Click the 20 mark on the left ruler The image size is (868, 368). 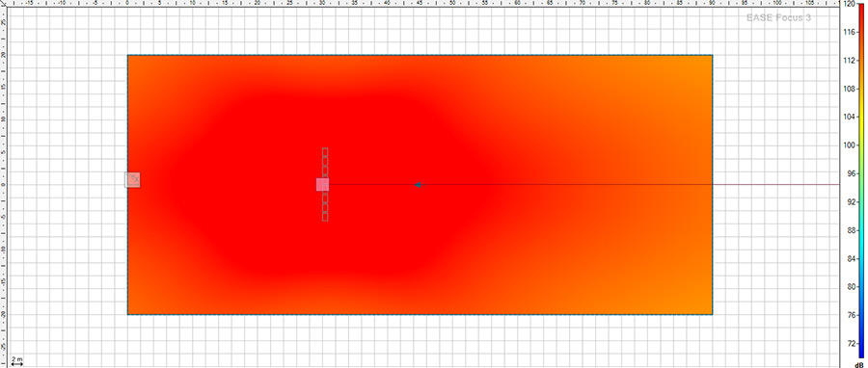(3, 55)
